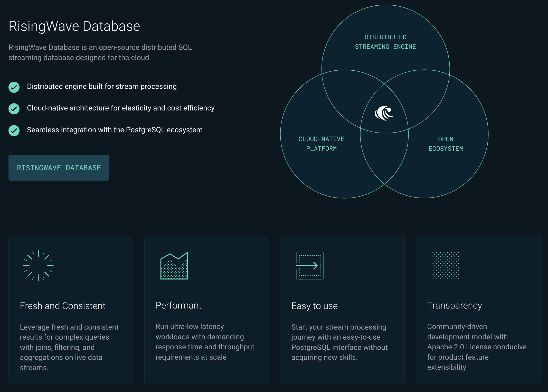Click 'Community-driven development model' description

[477, 347]
